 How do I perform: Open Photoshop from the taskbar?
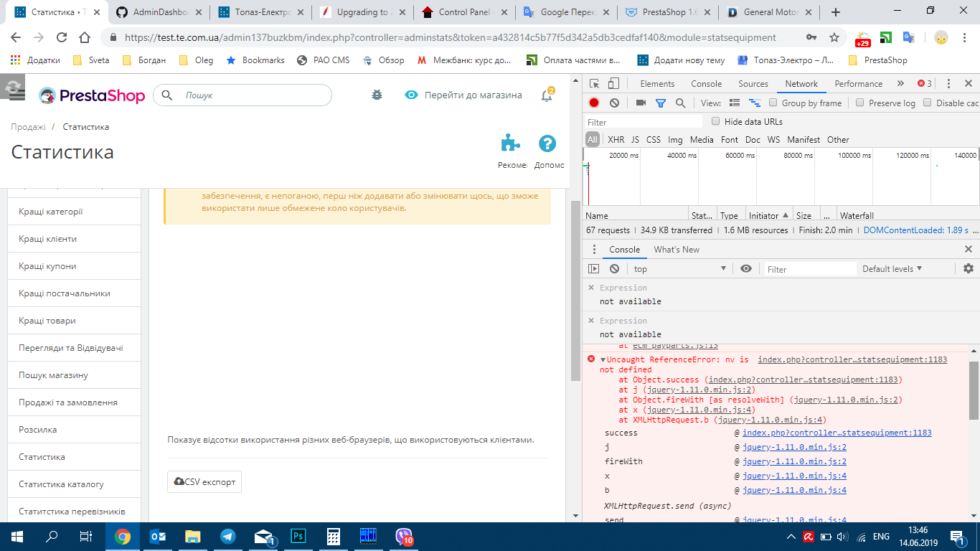pyautogui.click(x=298, y=536)
